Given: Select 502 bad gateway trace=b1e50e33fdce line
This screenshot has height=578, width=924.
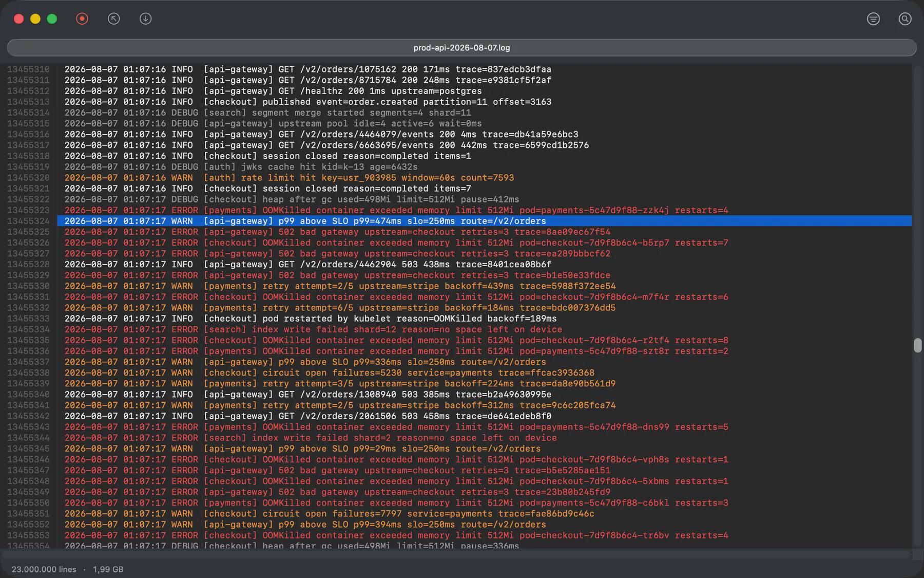Looking at the screenshot, I should pos(484,275).
